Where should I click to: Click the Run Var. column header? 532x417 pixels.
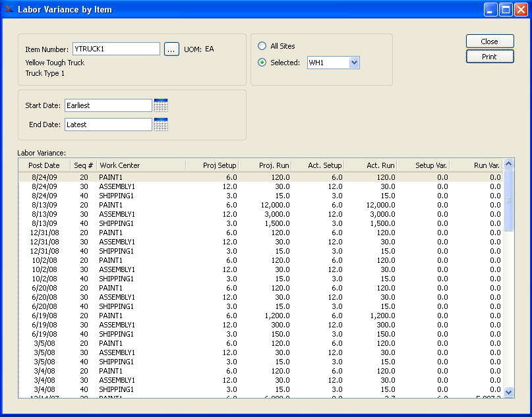[x=476, y=165]
